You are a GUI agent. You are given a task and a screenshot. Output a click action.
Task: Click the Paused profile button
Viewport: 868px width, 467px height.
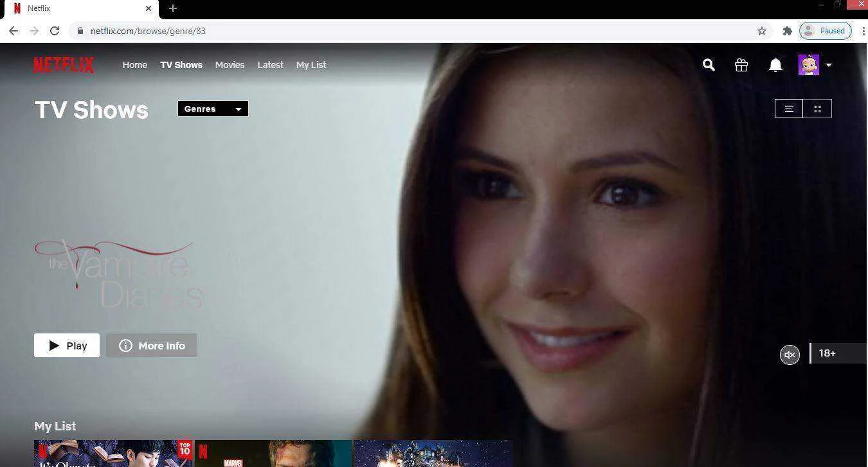pos(826,31)
